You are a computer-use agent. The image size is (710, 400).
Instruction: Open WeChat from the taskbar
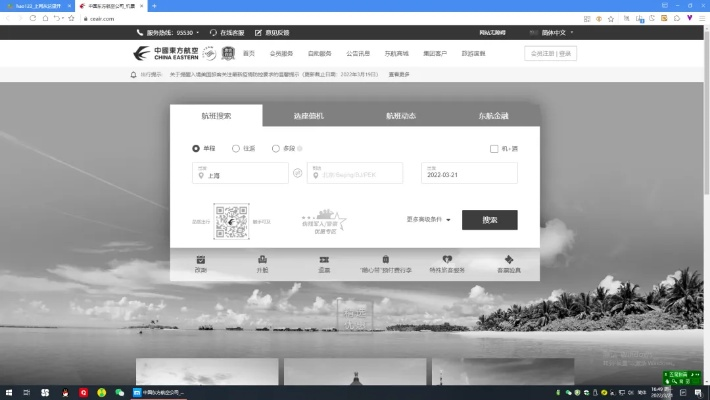(x=120, y=393)
